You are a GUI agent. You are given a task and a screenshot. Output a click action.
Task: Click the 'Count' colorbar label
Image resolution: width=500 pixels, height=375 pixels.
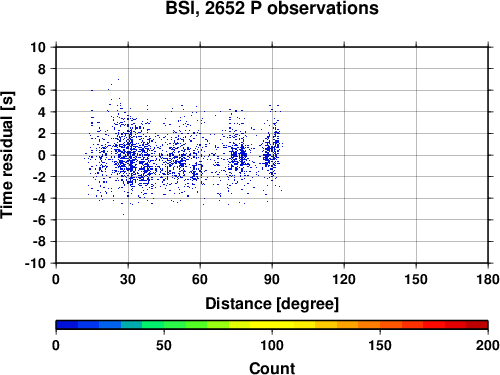(272, 368)
